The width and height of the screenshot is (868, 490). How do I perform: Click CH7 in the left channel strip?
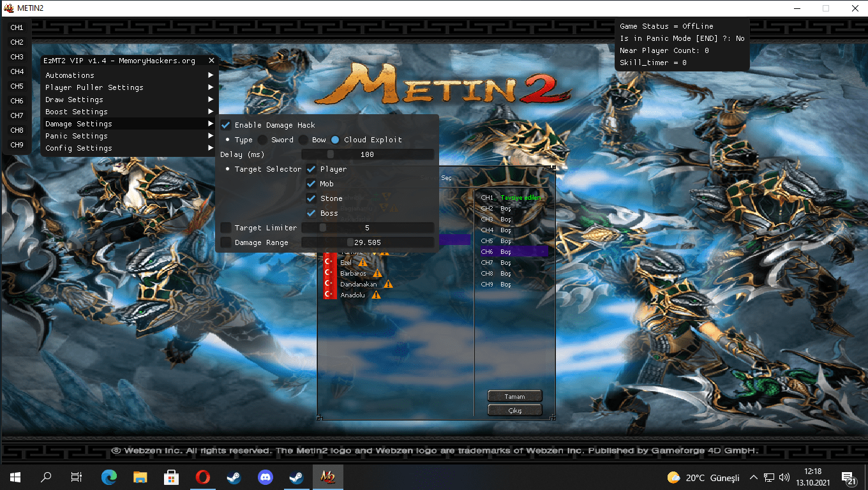coord(17,115)
